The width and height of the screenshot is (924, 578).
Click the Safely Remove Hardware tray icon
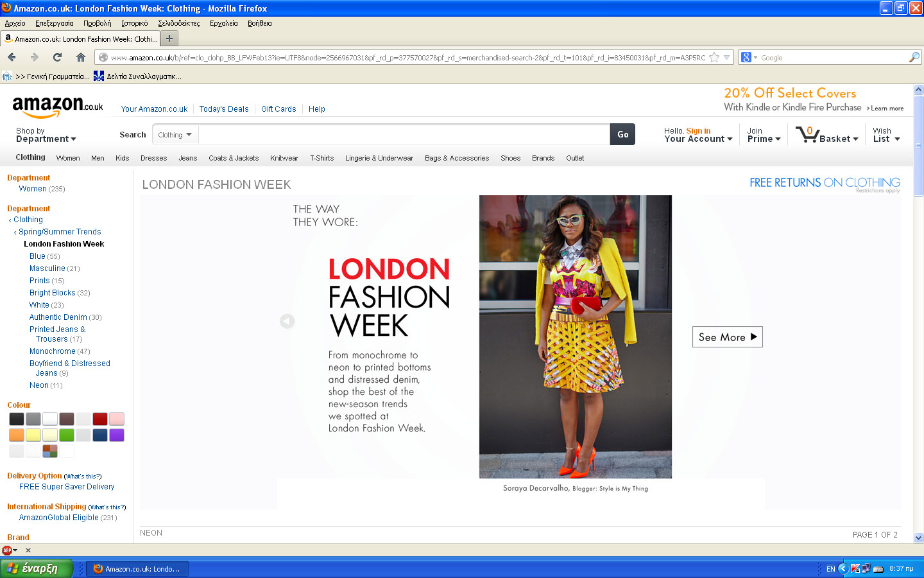878,569
